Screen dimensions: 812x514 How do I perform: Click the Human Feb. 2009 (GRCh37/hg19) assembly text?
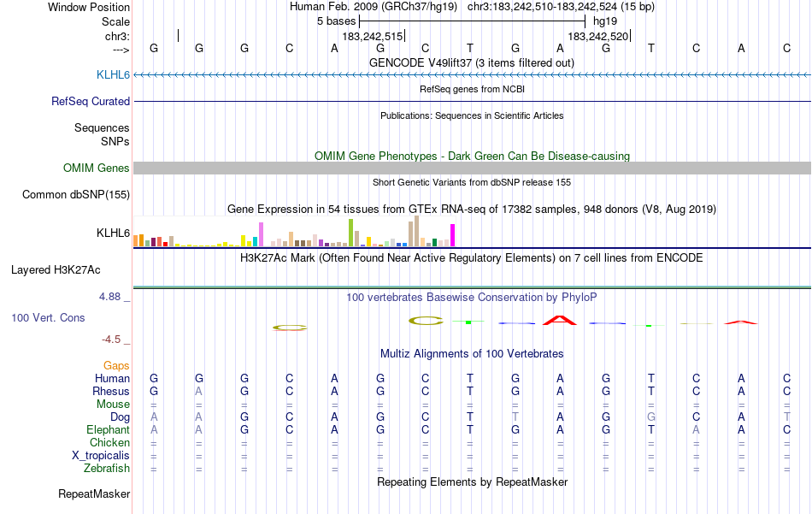click(374, 7)
